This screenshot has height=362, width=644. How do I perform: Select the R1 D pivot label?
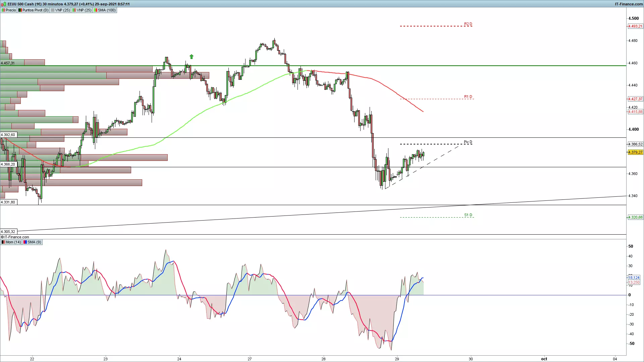point(468,97)
